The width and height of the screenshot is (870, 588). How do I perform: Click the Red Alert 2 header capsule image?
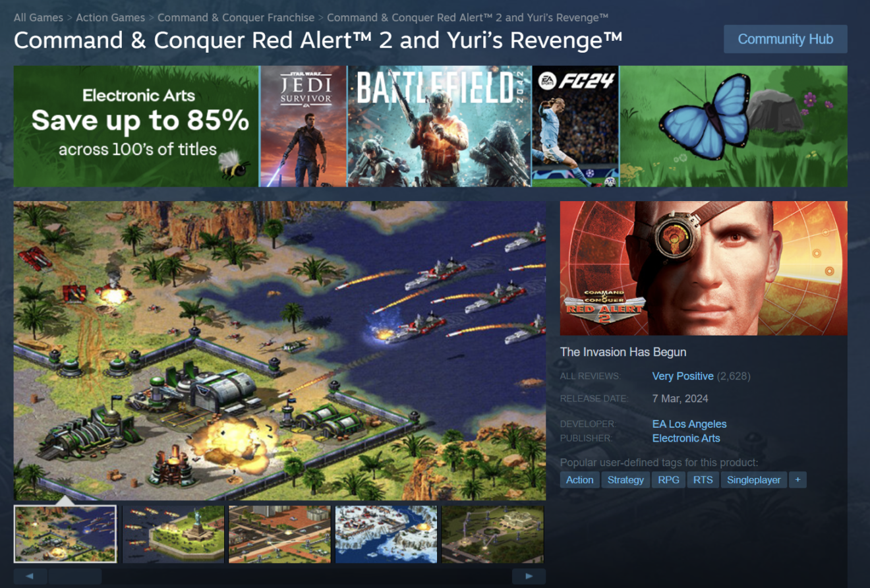[x=703, y=268]
